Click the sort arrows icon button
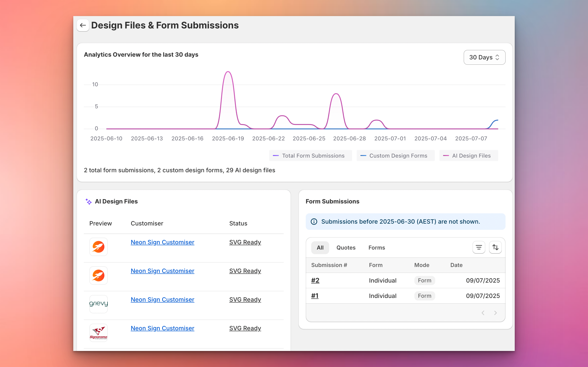This screenshot has width=588, height=367. pos(495,247)
